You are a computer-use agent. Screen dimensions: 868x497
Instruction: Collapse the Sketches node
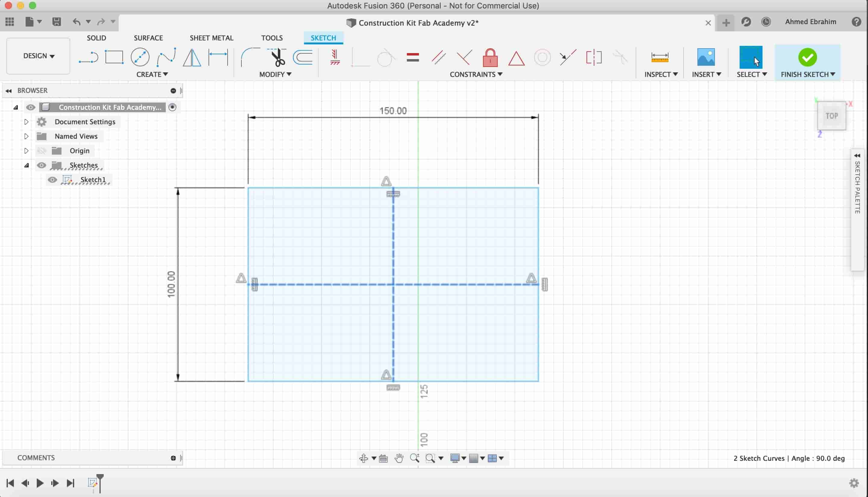pos(26,165)
